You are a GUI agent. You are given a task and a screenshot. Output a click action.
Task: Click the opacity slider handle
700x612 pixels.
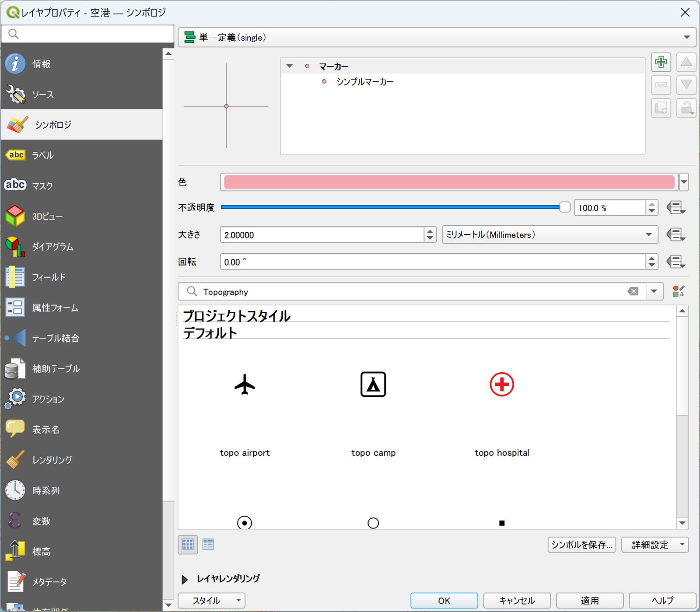coord(565,207)
